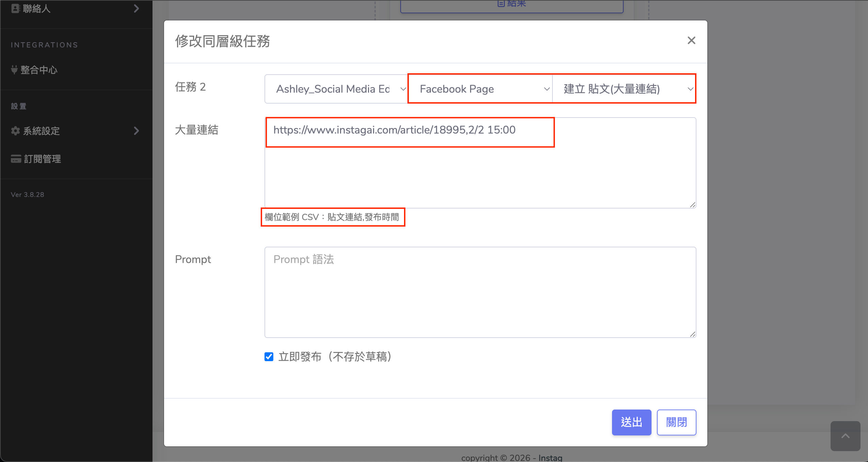Uncheck 立即發布 checkbox
The image size is (868, 462).
(269, 357)
